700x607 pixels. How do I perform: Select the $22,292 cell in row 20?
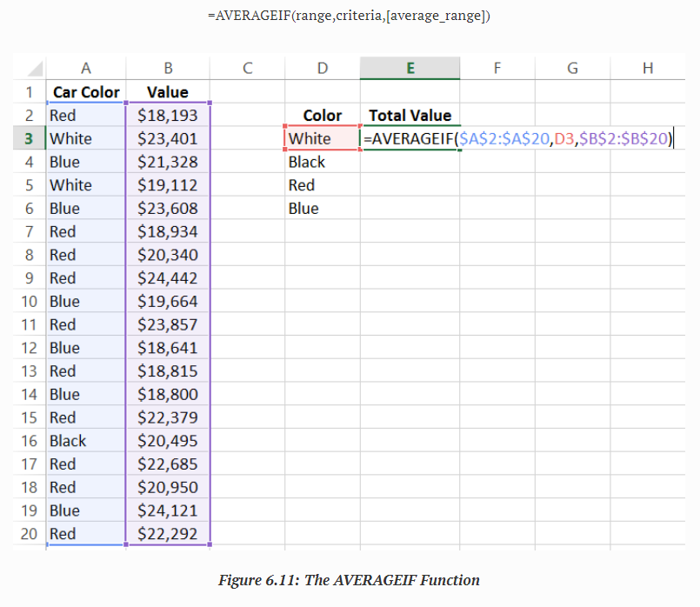[168, 534]
